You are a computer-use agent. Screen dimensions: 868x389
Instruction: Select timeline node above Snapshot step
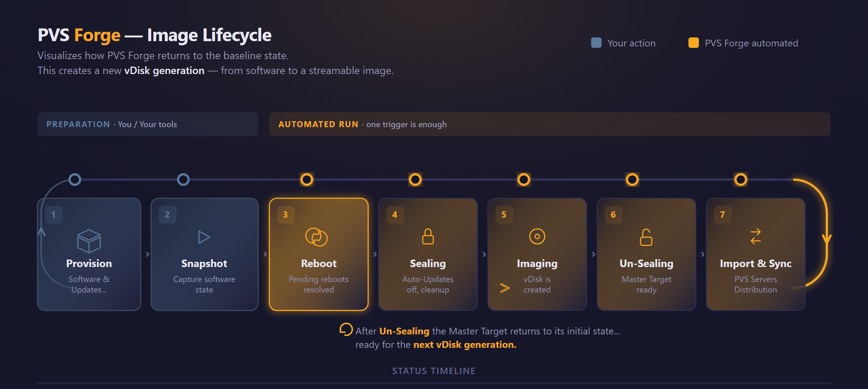pos(183,180)
